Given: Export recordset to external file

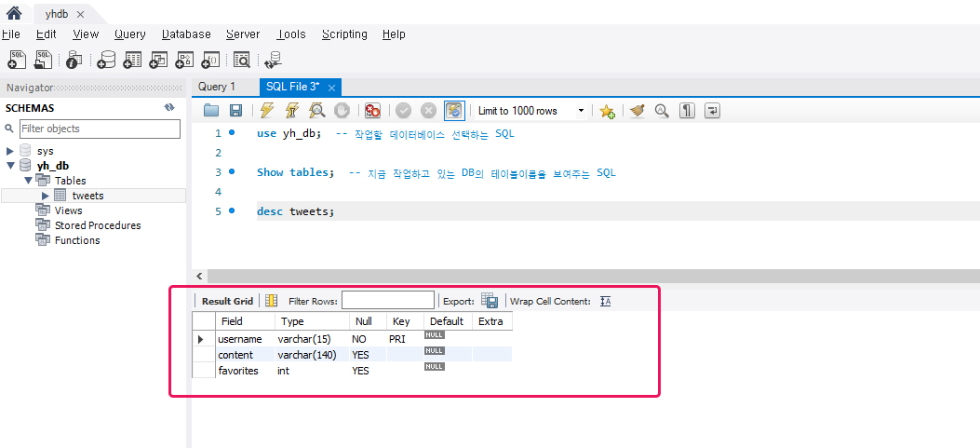Looking at the screenshot, I should [x=490, y=301].
